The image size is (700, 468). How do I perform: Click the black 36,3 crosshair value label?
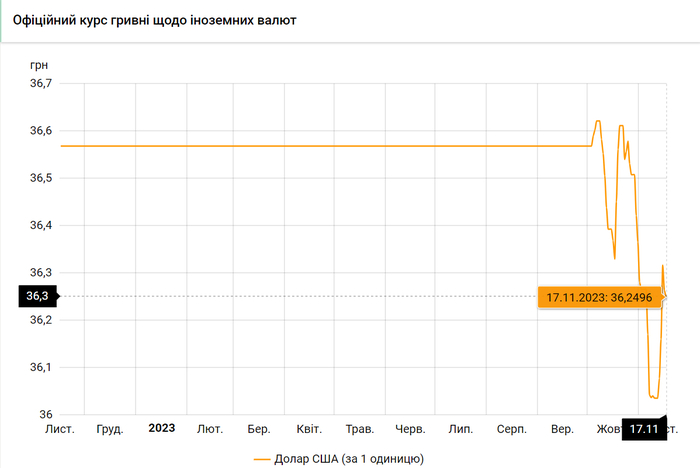tap(35, 296)
